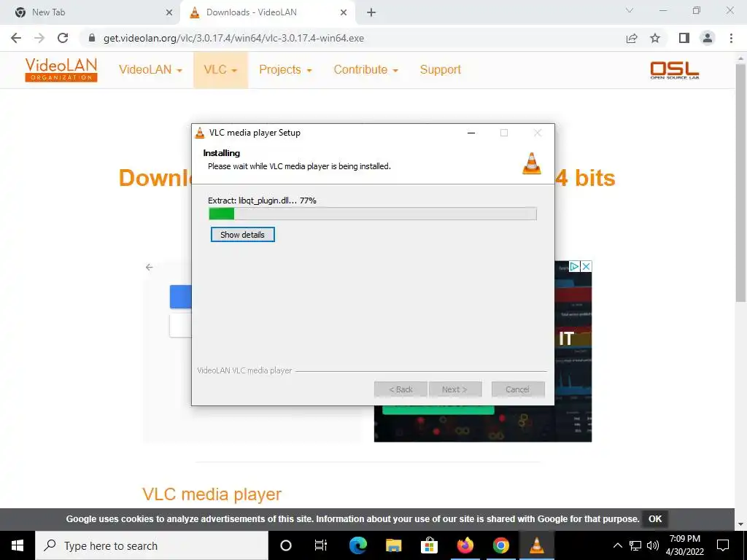Click the large VLC cone in Setup header
Image resolution: width=747 pixels, height=560 pixels.
pyautogui.click(x=532, y=163)
